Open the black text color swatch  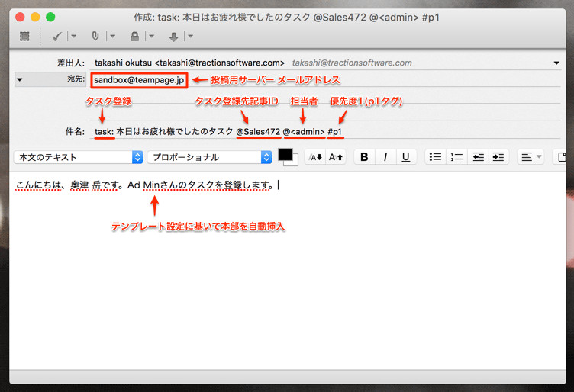coord(285,155)
